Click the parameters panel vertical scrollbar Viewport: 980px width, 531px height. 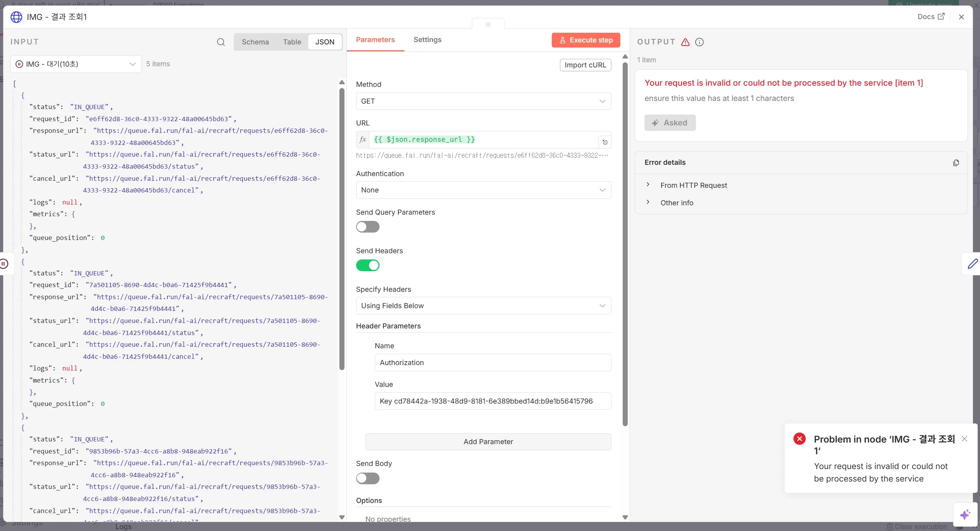(625, 242)
